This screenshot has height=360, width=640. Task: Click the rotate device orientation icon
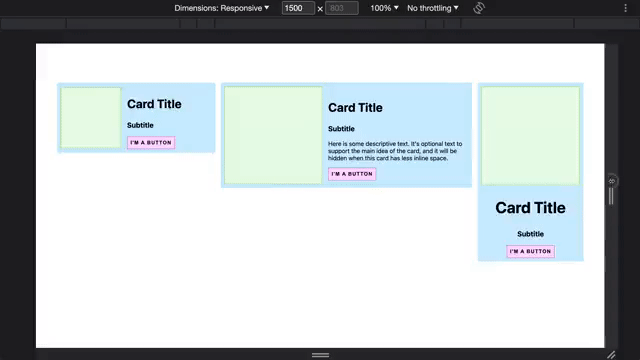(479, 8)
